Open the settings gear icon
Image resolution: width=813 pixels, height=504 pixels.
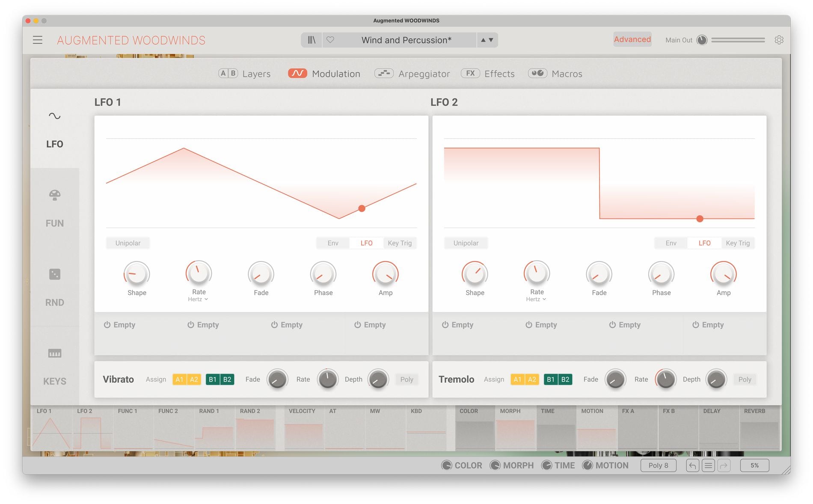[779, 40]
